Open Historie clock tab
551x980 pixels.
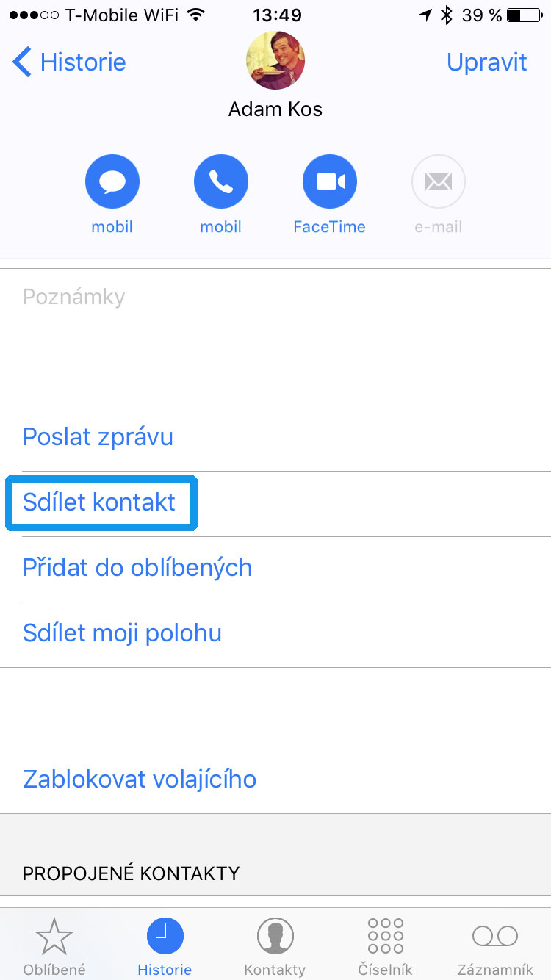(x=165, y=946)
